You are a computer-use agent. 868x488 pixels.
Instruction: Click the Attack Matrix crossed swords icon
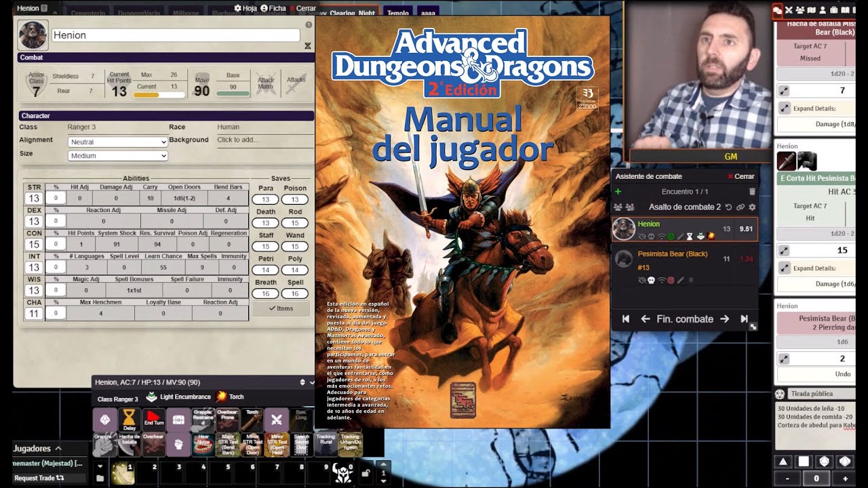tap(266, 84)
